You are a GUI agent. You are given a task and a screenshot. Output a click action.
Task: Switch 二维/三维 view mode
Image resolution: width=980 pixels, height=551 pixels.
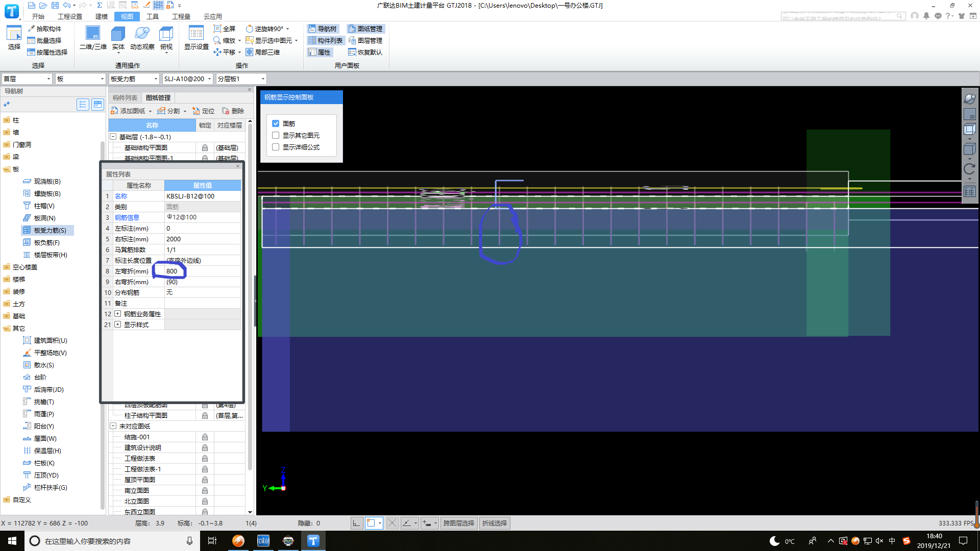93,38
